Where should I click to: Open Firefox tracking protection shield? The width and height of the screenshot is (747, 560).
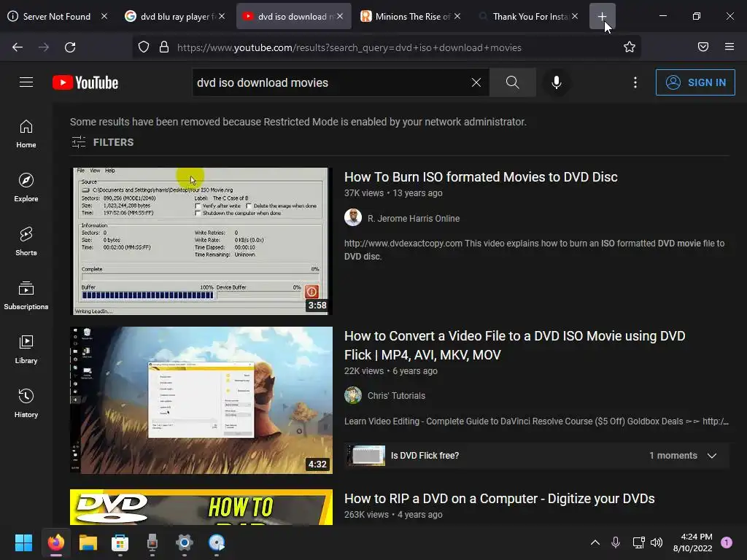pos(144,47)
